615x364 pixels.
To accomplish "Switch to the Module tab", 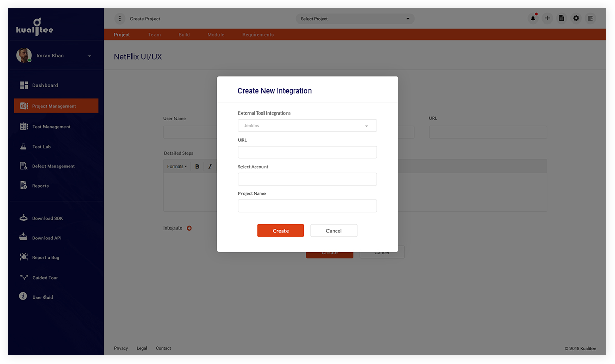I will [216, 35].
